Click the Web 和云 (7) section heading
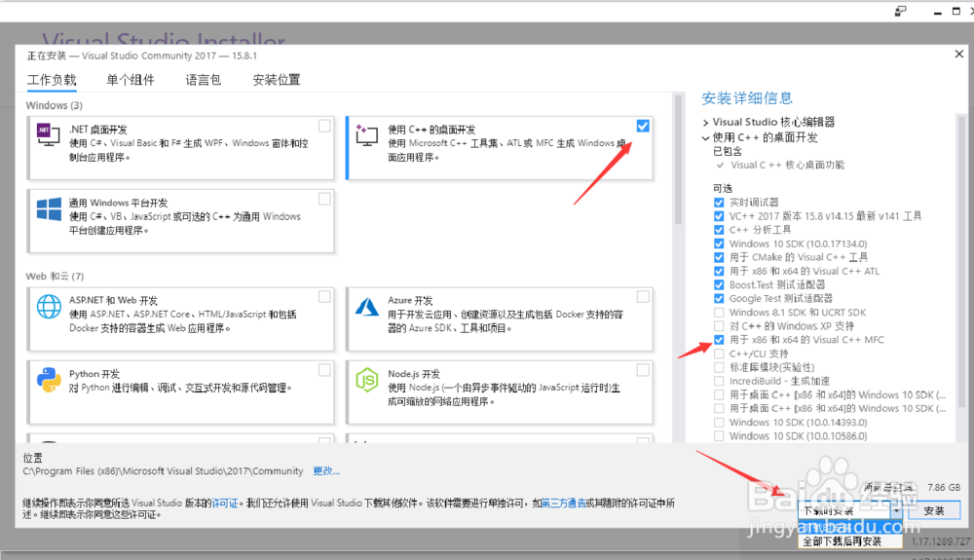974x560 pixels. click(x=55, y=277)
